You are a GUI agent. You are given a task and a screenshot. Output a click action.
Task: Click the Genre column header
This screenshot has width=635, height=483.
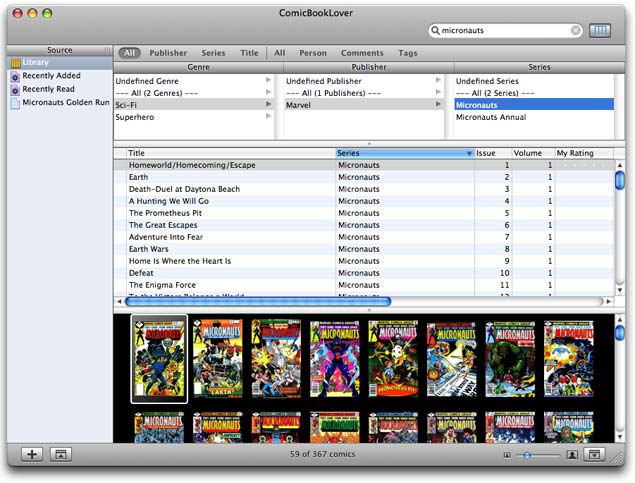pyautogui.click(x=198, y=67)
